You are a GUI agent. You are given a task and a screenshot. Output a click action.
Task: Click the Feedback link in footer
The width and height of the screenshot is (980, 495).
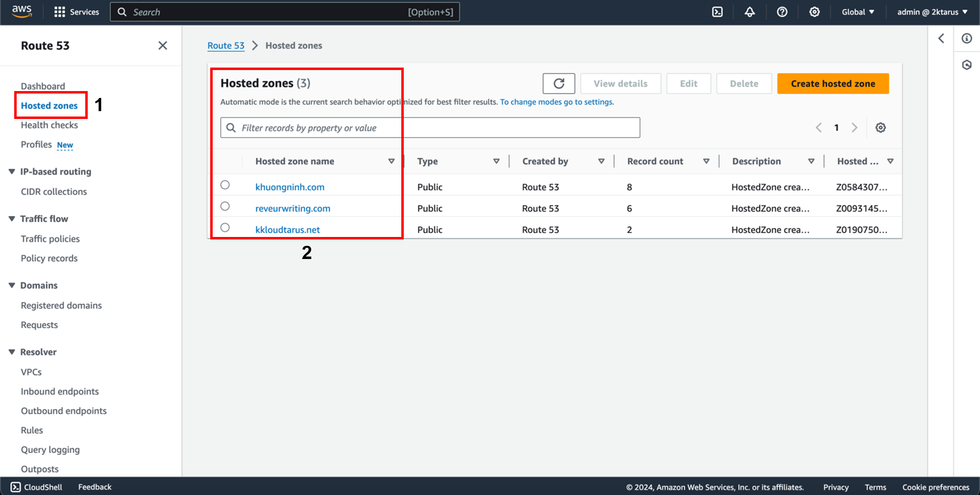[x=95, y=487]
